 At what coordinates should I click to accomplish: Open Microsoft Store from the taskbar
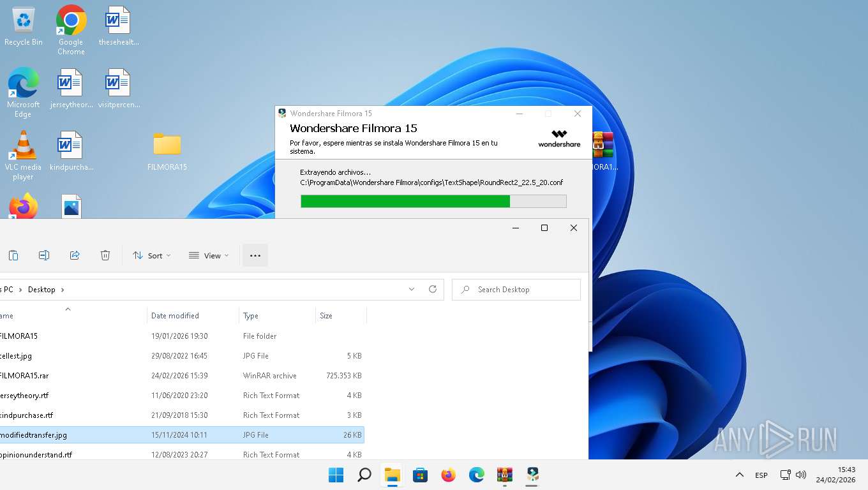click(420, 475)
